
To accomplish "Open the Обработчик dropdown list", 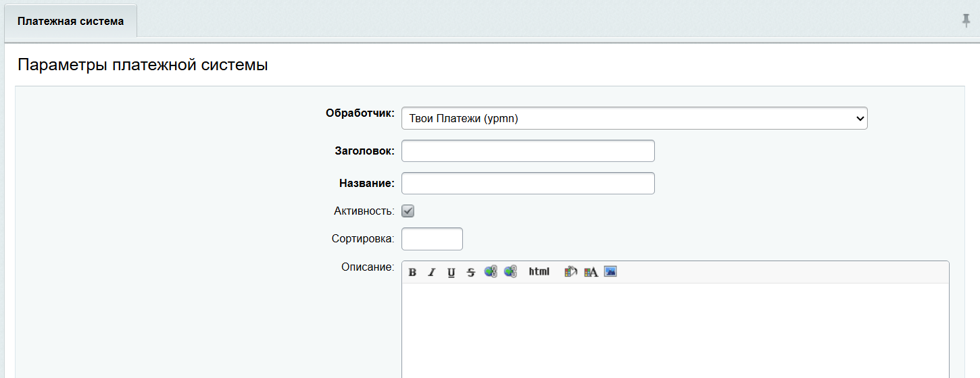I will (634, 118).
